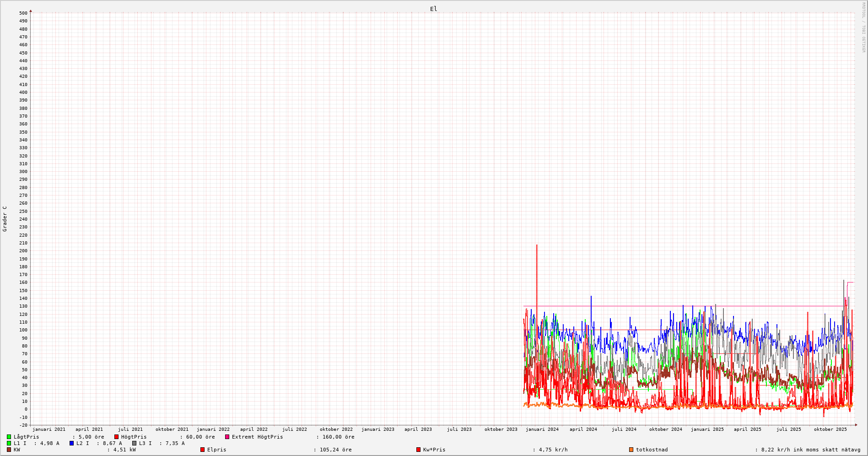
Task: Click the 500 value on the y-axis
Action: click(x=23, y=13)
